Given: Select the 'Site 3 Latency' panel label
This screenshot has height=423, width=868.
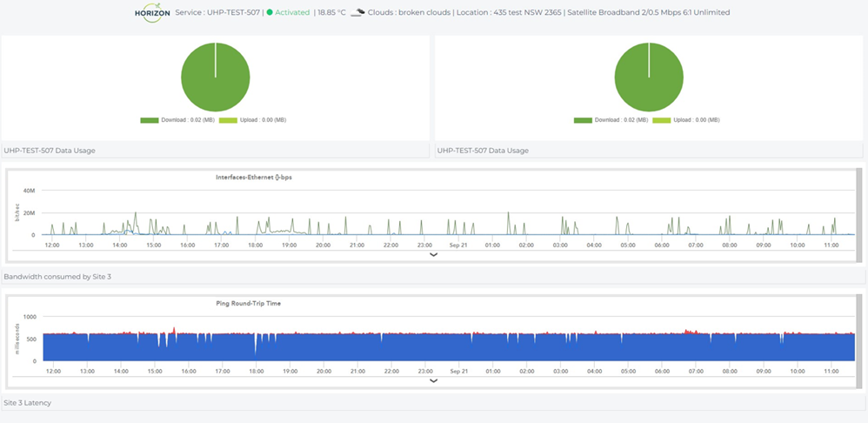Looking at the screenshot, I should (29, 404).
